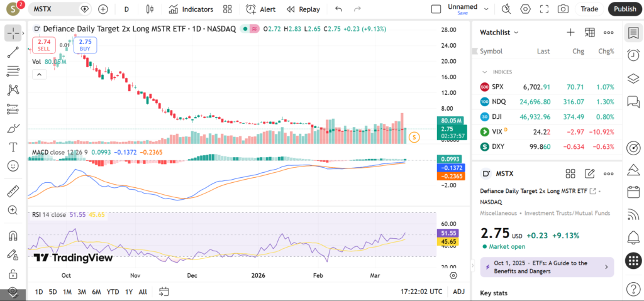Open the emoji icons tool

click(13, 166)
